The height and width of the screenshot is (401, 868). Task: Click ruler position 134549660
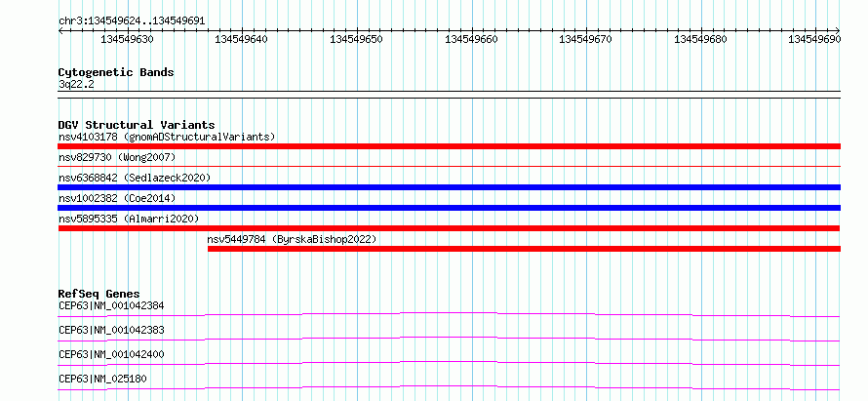click(x=471, y=39)
